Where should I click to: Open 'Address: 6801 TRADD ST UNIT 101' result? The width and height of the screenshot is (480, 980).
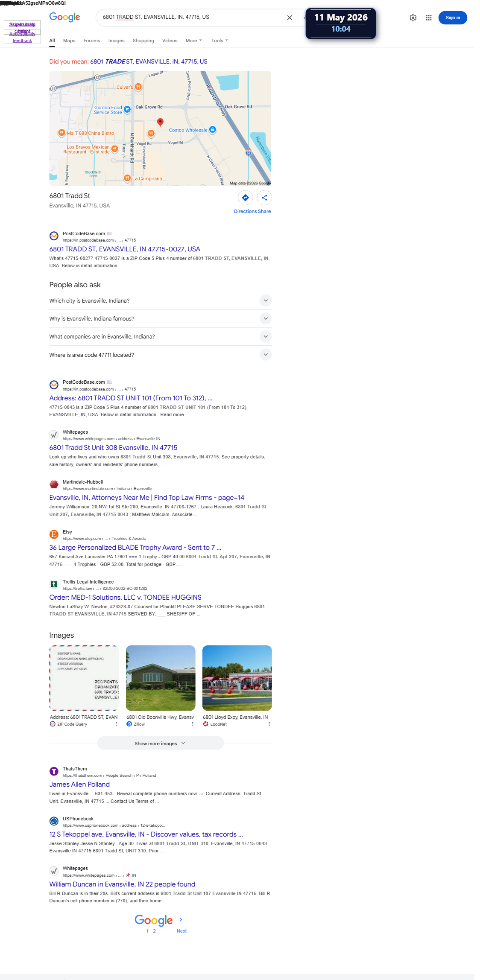coord(131,398)
